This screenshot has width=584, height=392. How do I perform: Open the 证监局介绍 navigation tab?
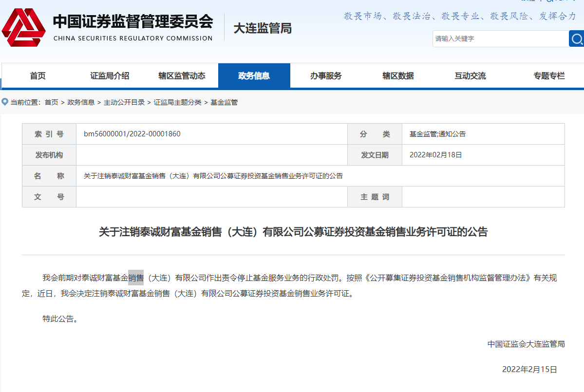[110, 76]
